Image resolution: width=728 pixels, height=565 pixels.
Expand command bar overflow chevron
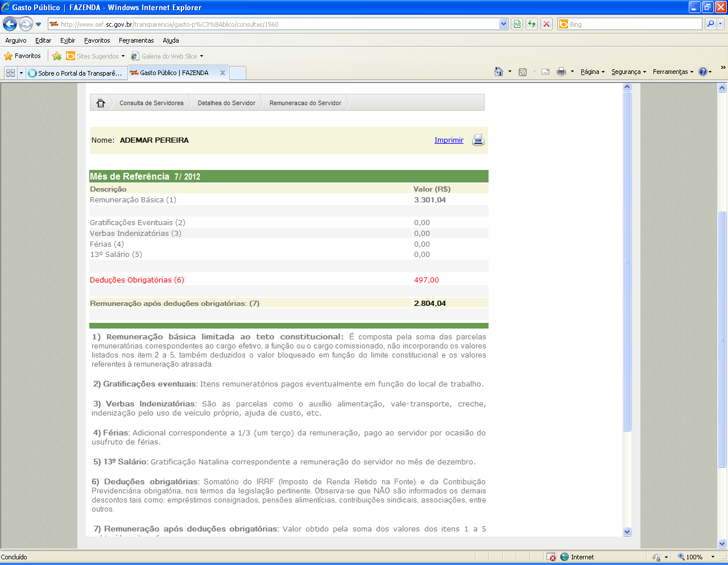click(723, 68)
